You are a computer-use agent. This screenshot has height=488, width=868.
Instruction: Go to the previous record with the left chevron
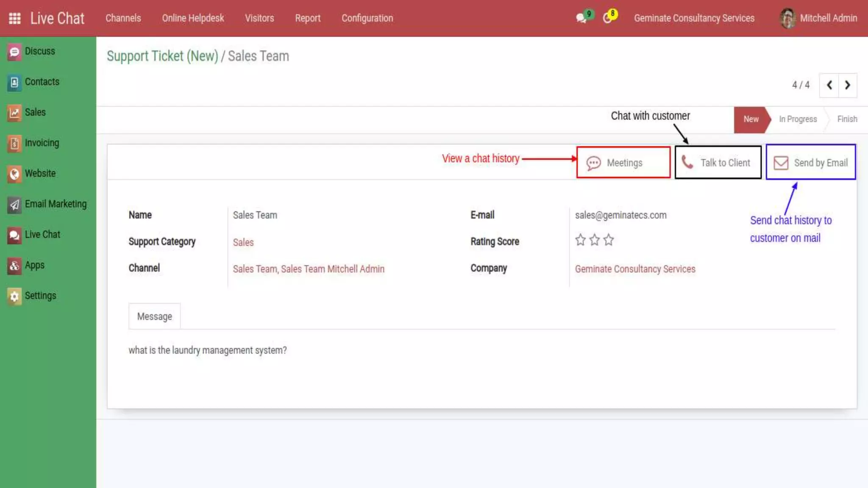829,85
